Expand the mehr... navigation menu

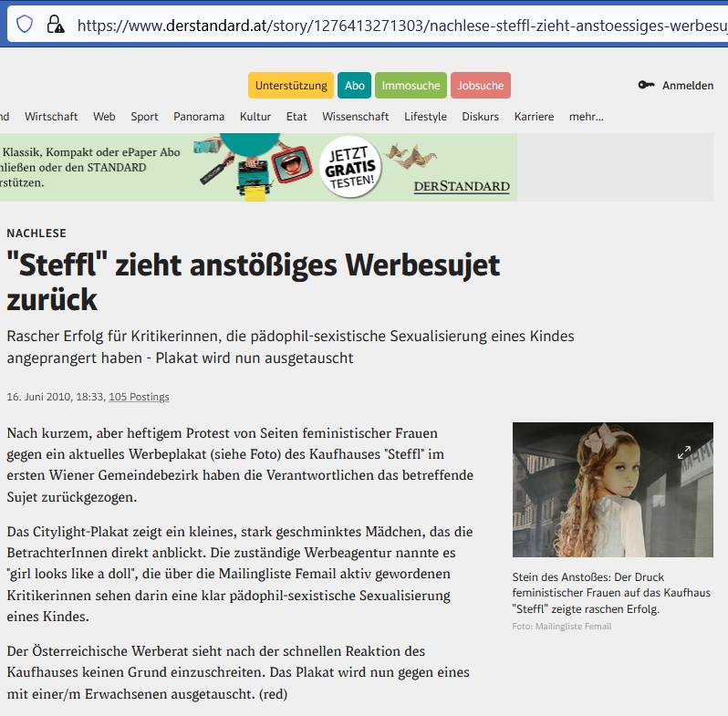pos(586,117)
